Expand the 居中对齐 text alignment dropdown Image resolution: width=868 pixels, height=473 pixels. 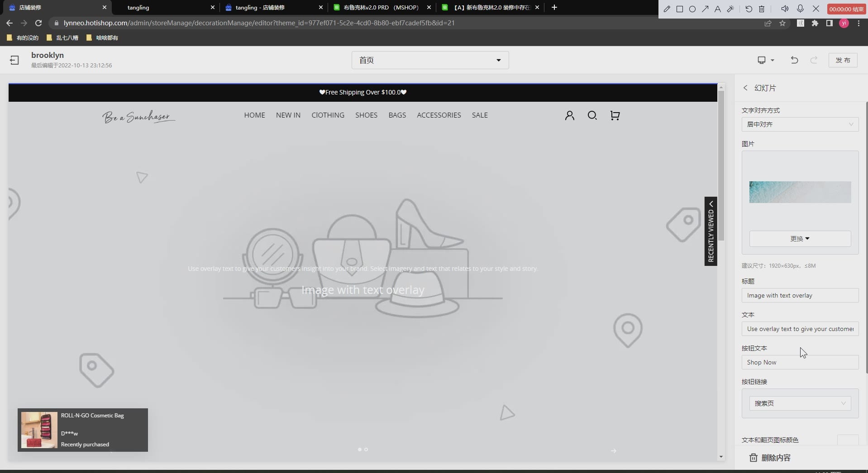pyautogui.click(x=800, y=124)
